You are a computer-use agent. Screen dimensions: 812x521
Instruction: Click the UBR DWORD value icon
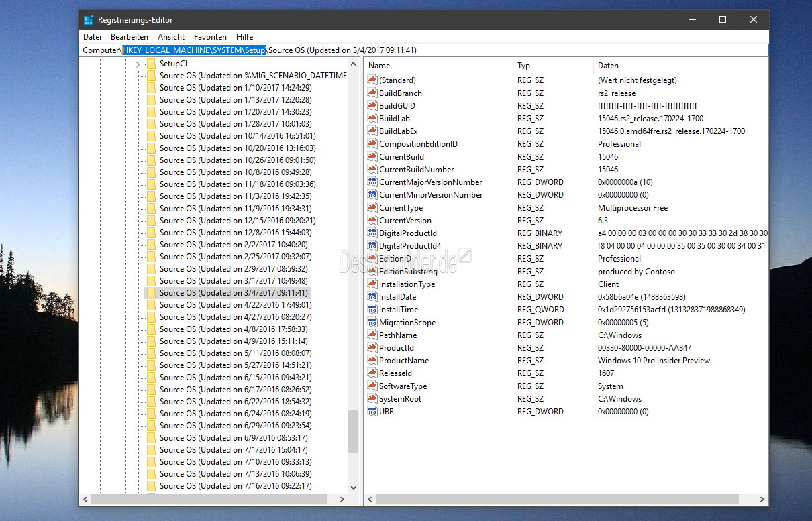[373, 412]
